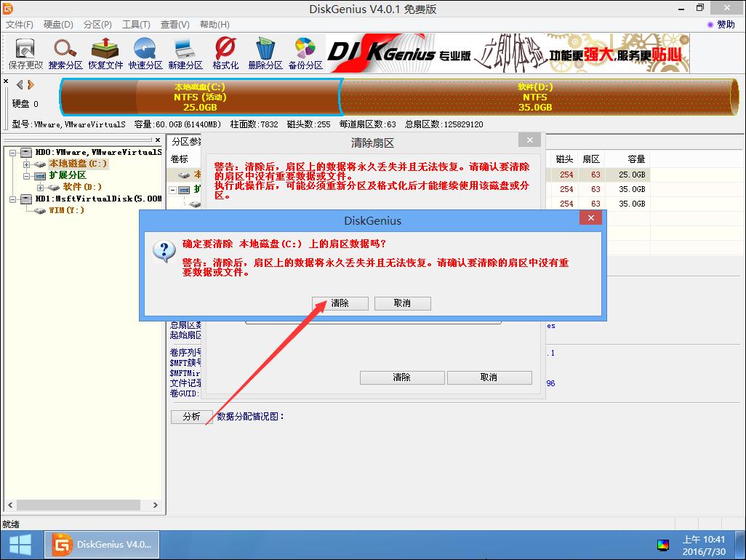Open the 硬盘(D) menu
Viewport: 746px width, 560px height.
pyautogui.click(x=58, y=25)
